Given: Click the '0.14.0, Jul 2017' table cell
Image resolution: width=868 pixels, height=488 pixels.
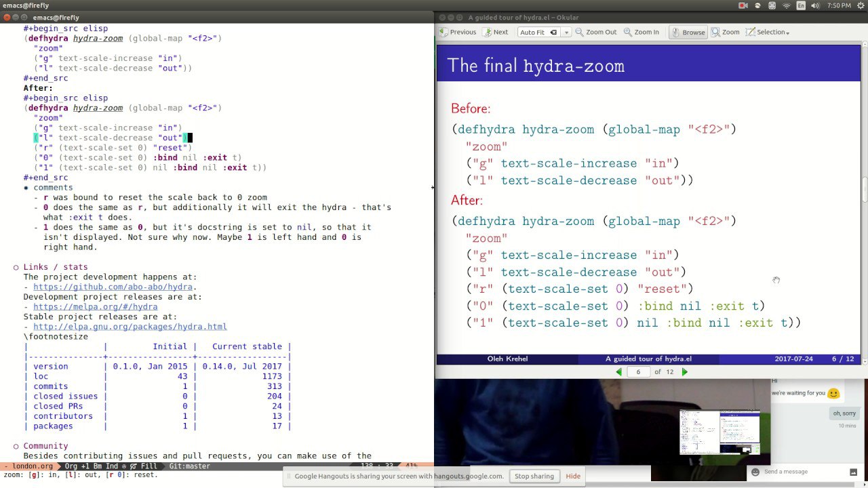Looking at the screenshot, I should point(241,367).
